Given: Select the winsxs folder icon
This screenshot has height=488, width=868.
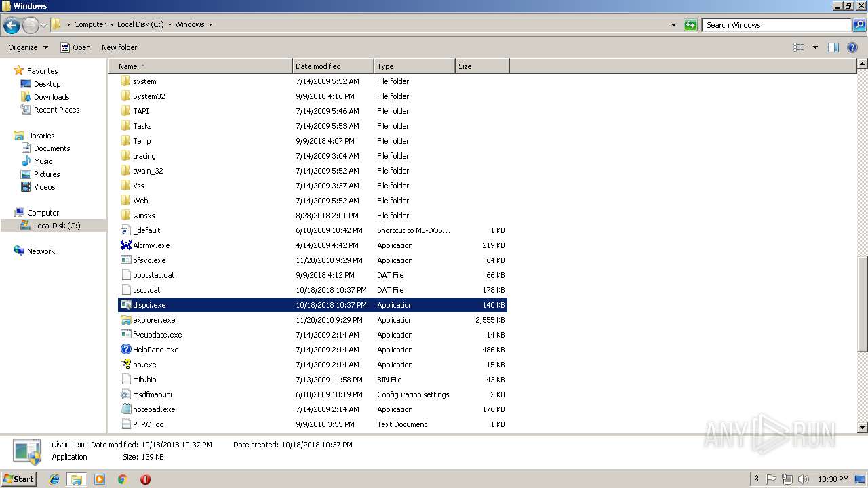Looking at the screenshot, I should 125,216.
